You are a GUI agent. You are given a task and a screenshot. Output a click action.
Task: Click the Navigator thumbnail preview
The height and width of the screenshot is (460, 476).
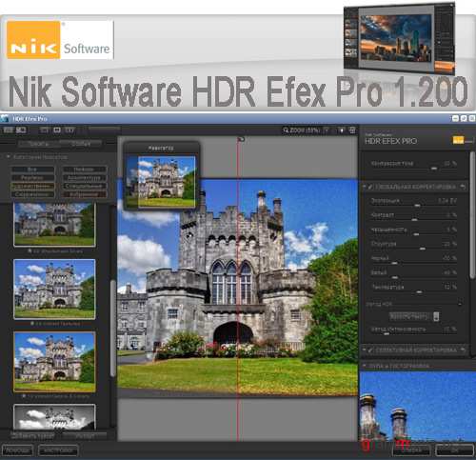tap(161, 182)
